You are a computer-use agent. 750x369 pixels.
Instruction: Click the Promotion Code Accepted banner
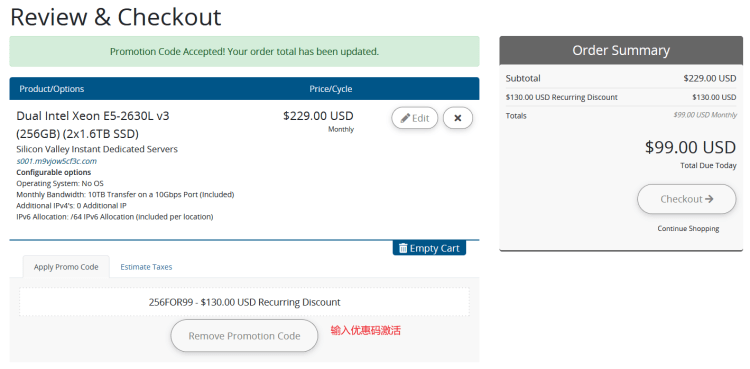(x=244, y=51)
